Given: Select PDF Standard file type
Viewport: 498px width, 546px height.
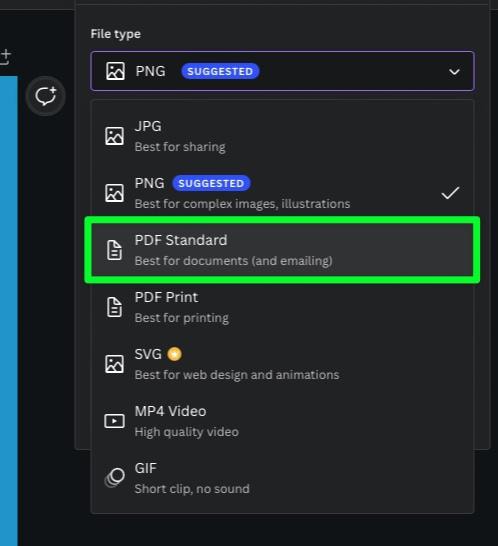Looking at the screenshot, I should tap(282, 250).
